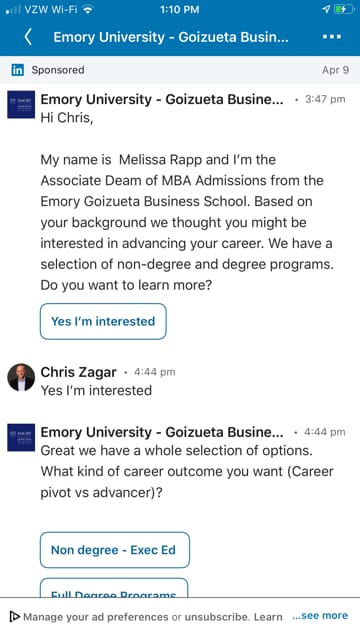Image resolution: width=360 pixels, height=640 pixels.
Task: Tap the location arrow status icon
Action: pyautogui.click(x=326, y=10)
